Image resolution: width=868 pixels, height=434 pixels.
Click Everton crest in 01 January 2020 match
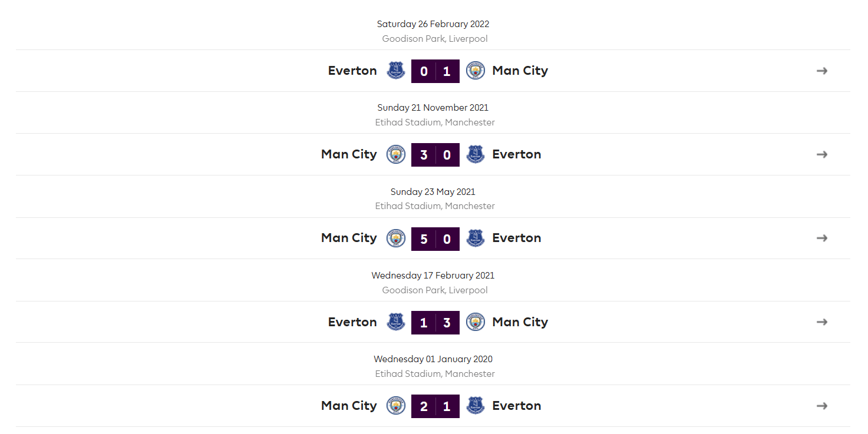[476, 406]
